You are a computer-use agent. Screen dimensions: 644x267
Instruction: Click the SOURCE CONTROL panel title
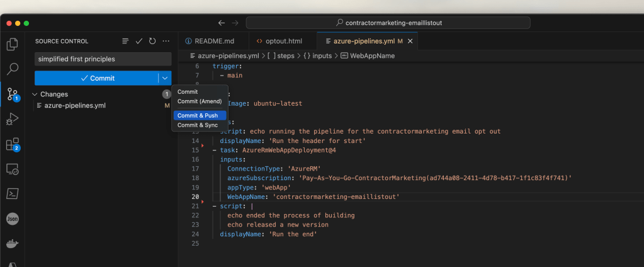pos(62,41)
